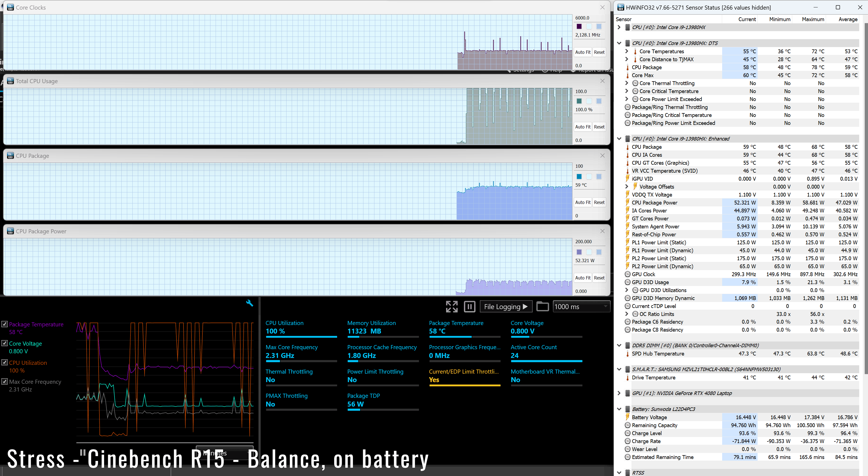The image size is (868, 476).
Task: Expand the Core Temperatures tree row
Action: pyautogui.click(x=626, y=51)
